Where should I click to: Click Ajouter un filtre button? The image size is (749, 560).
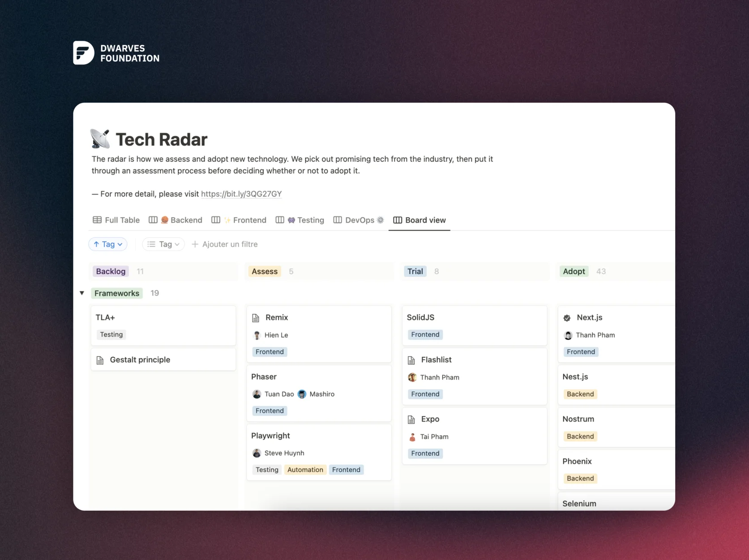pos(225,244)
